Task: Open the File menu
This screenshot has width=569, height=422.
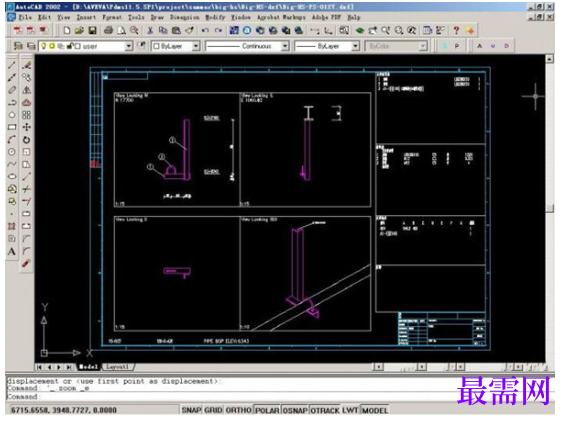Action: (x=25, y=17)
